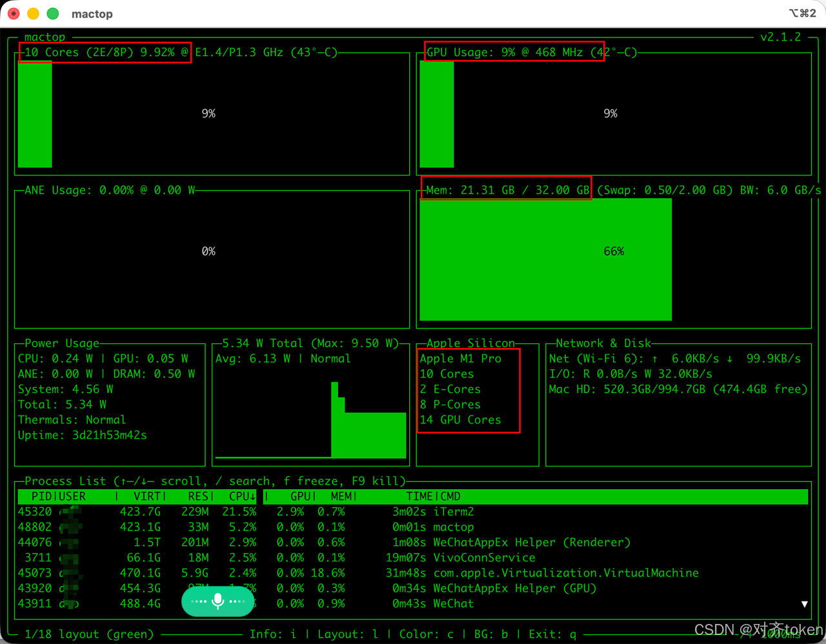Click the green voice dictation microphone button
826x644 pixels.
pos(217,601)
